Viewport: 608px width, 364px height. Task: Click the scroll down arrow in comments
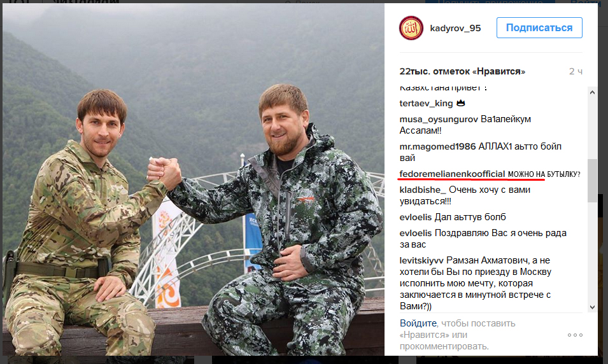592,307
